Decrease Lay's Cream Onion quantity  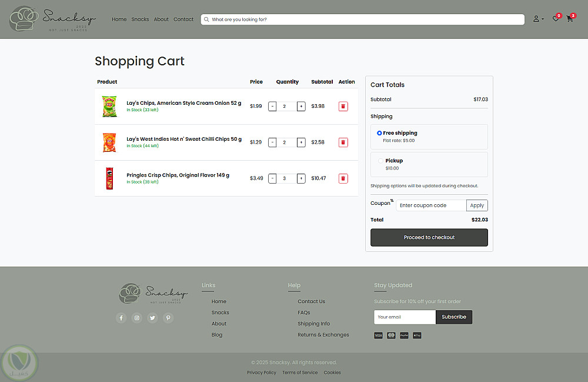click(272, 107)
